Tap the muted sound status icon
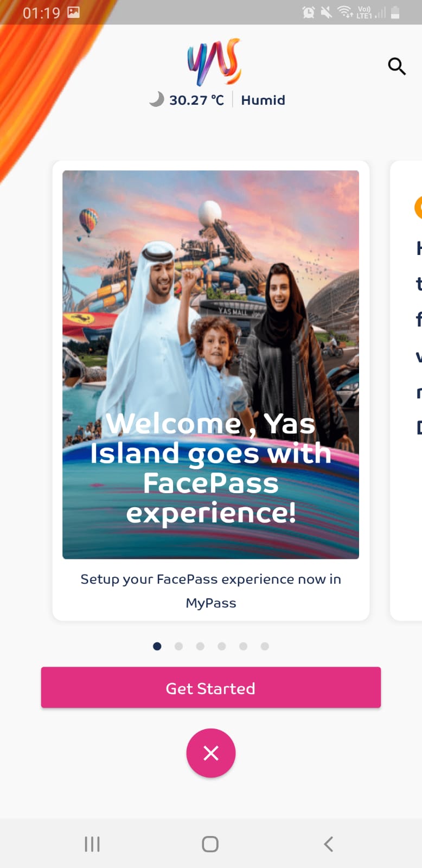Image resolution: width=422 pixels, height=868 pixels. (327, 12)
